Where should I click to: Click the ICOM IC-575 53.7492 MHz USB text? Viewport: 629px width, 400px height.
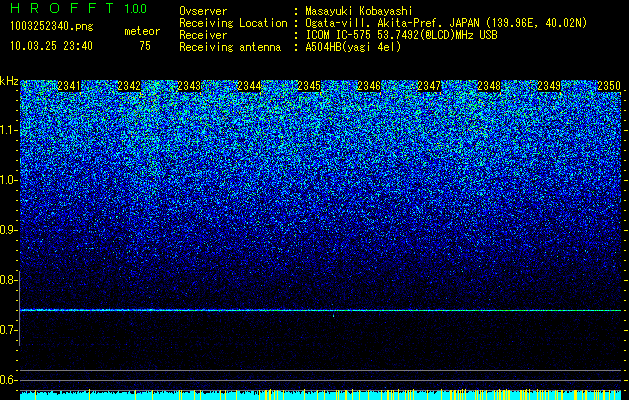point(401,35)
